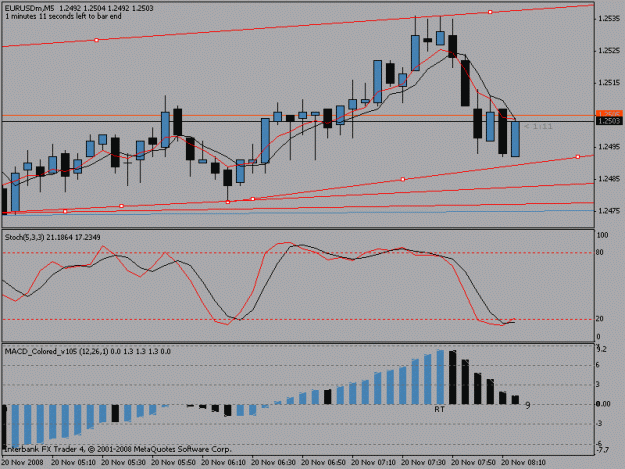Image resolution: width=625 pixels, height=469 pixels.
Task: Click the trendline midpoint anchor near the 1.2485 level
Action: pos(403,179)
